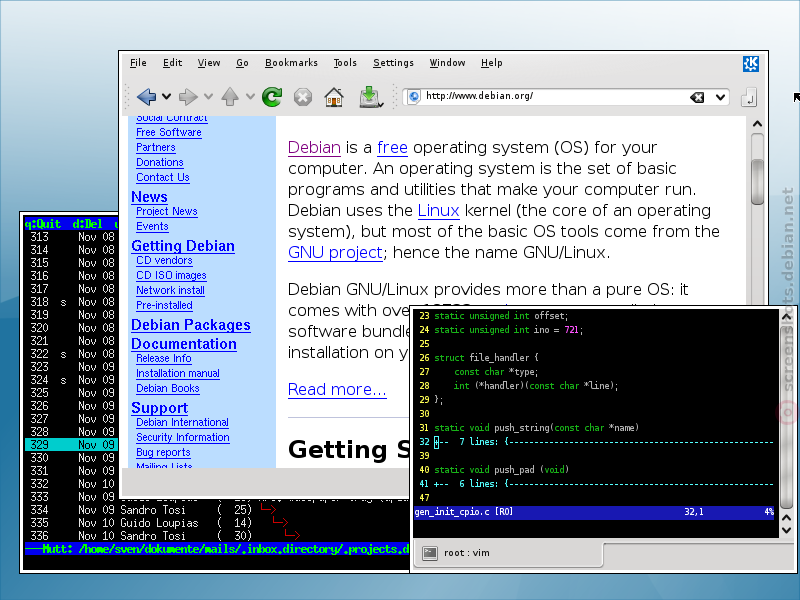
Task: Click the Debian Books link
Action: (x=167, y=388)
